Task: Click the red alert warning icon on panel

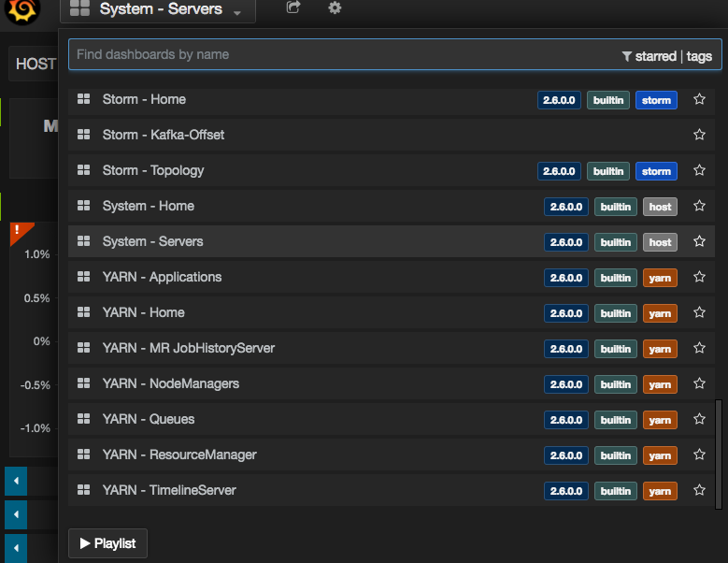Action: (19, 231)
